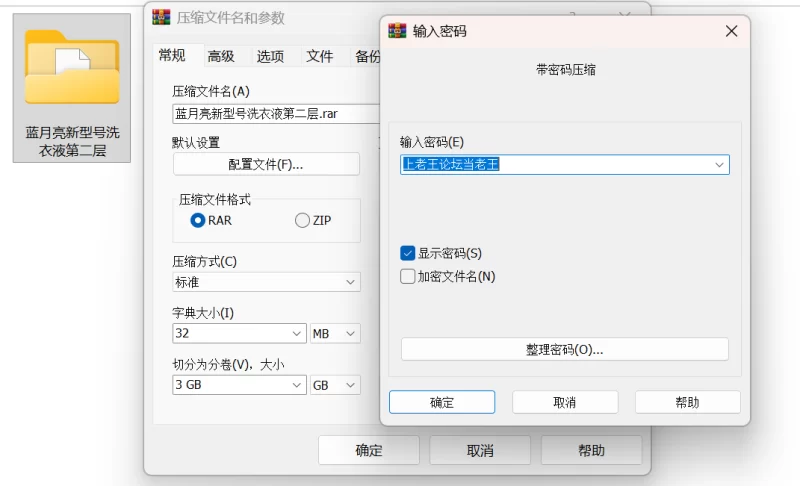Enable the 加密文件名 checkbox
This screenshot has width=800, height=486.
408,276
